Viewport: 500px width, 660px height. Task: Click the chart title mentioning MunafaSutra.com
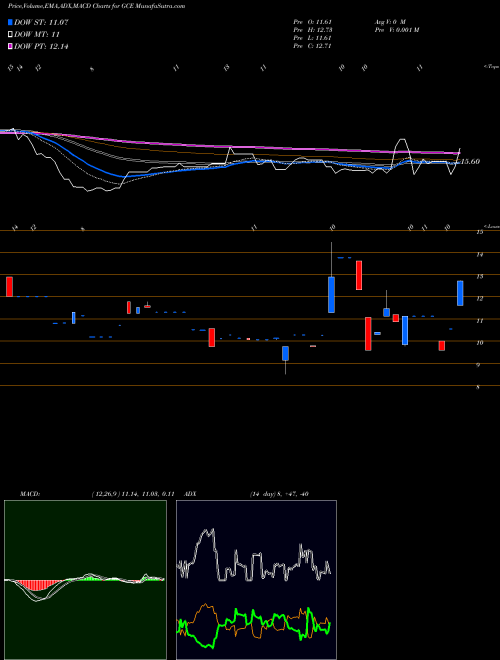96,6
